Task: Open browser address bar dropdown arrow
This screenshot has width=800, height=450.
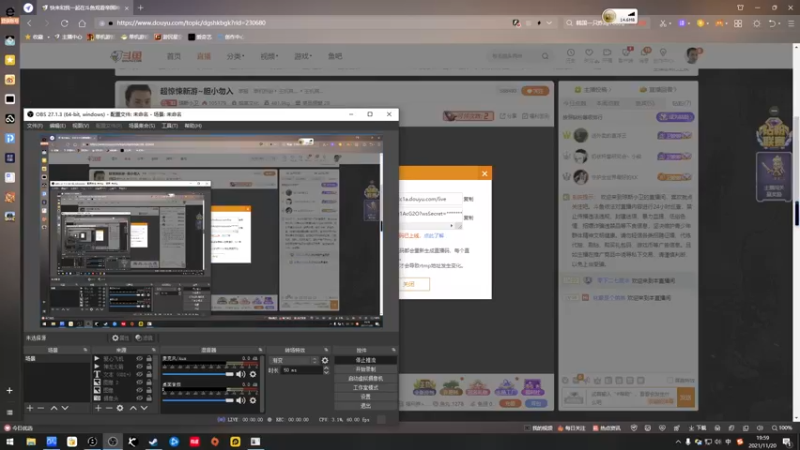Action: tap(549, 23)
